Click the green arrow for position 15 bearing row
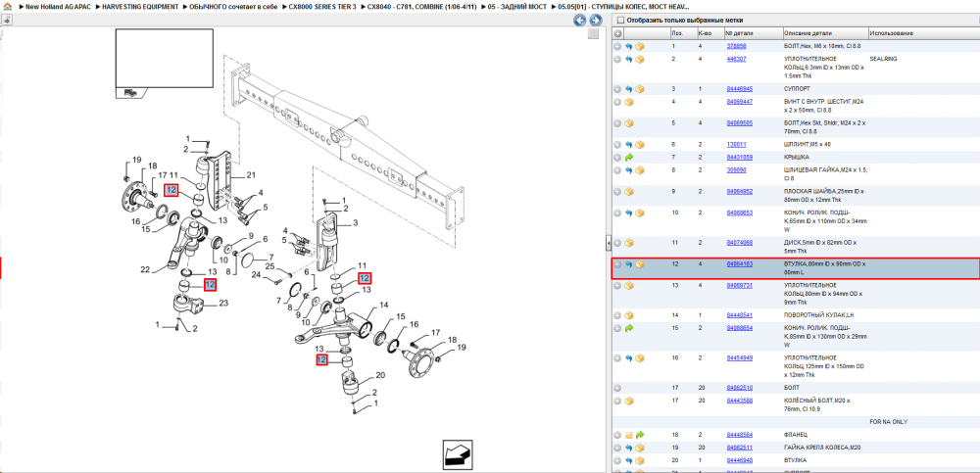This screenshot has width=980, height=473. tap(629, 327)
